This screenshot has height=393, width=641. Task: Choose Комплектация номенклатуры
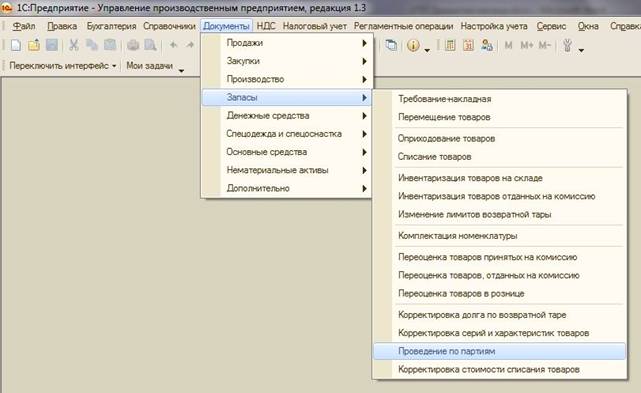click(500, 236)
